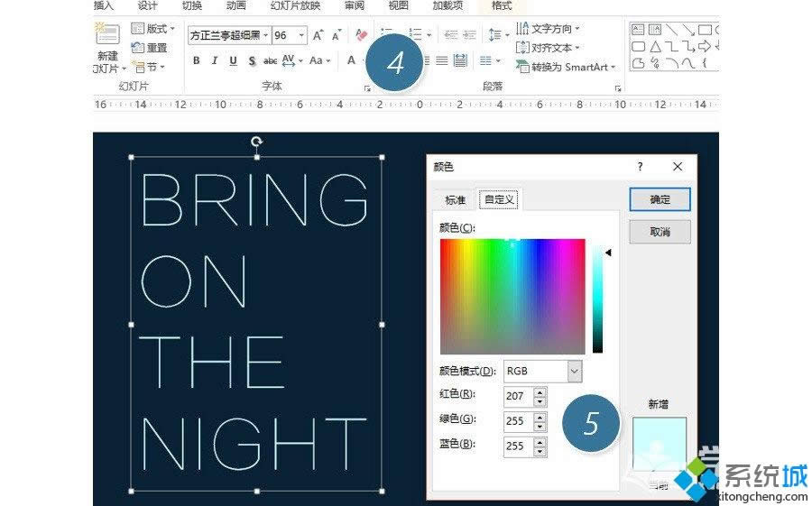
Task: Click the New Slide icon
Action: (x=107, y=34)
